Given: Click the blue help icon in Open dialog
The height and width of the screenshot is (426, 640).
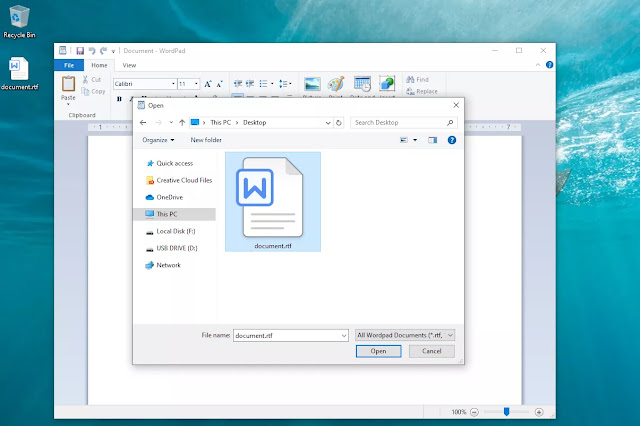Looking at the screenshot, I should (x=452, y=140).
